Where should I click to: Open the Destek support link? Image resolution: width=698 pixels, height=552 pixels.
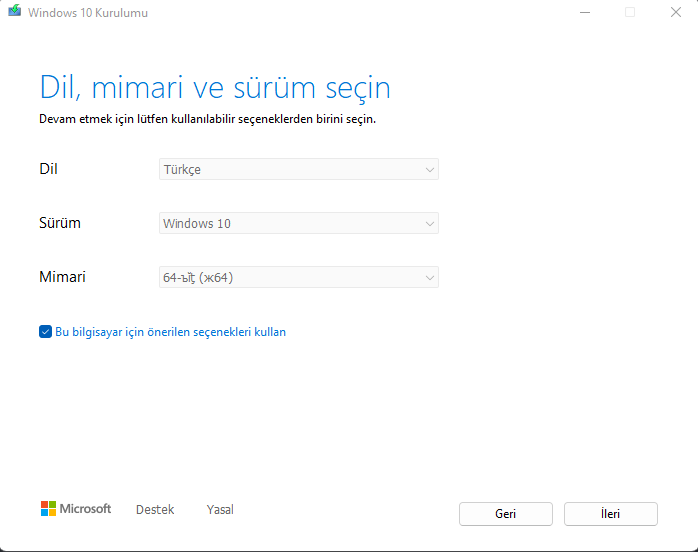tap(155, 509)
